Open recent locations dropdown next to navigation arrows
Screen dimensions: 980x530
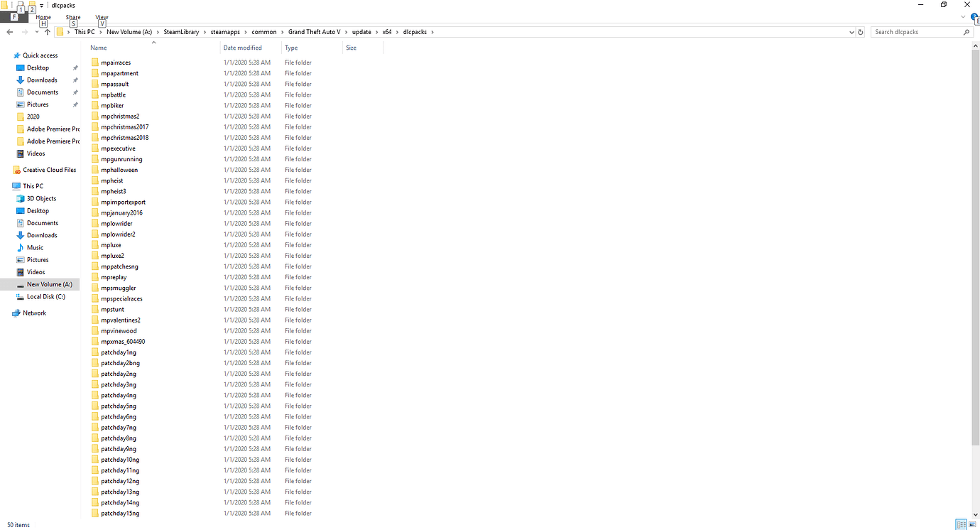click(36, 31)
